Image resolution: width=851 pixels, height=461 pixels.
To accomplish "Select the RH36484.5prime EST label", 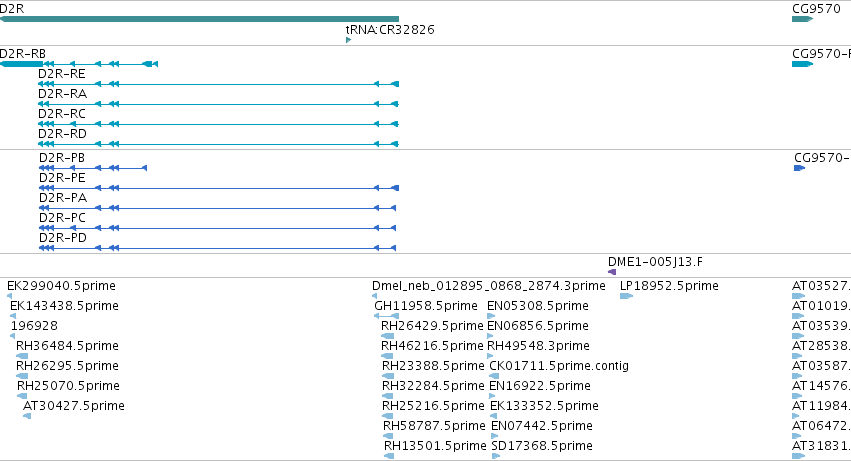I will coord(67,346).
